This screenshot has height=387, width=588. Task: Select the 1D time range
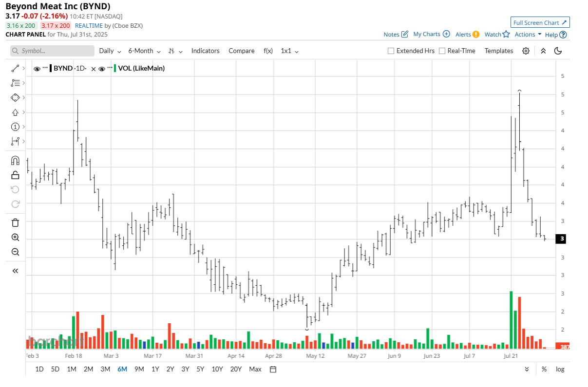[39, 369]
